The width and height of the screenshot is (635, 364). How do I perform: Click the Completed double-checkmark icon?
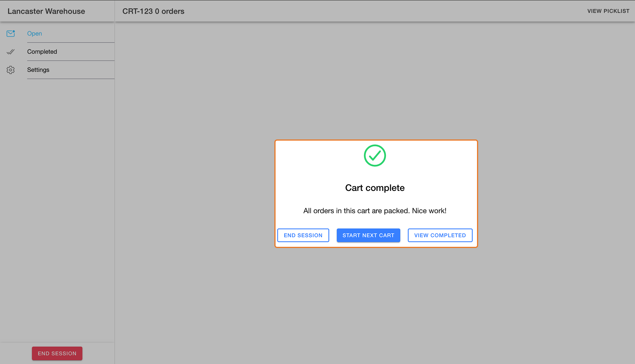click(x=11, y=51)
